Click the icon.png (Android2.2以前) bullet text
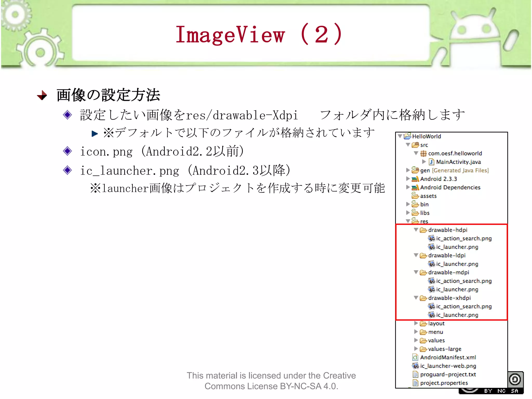The image size is (532, 399). [162, 151]
